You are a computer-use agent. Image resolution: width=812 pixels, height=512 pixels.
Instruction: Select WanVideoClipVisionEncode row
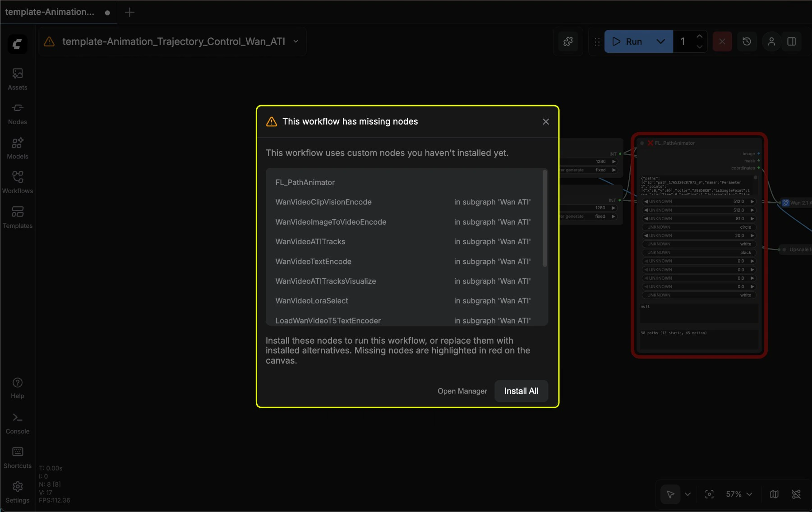pos(403,202)
